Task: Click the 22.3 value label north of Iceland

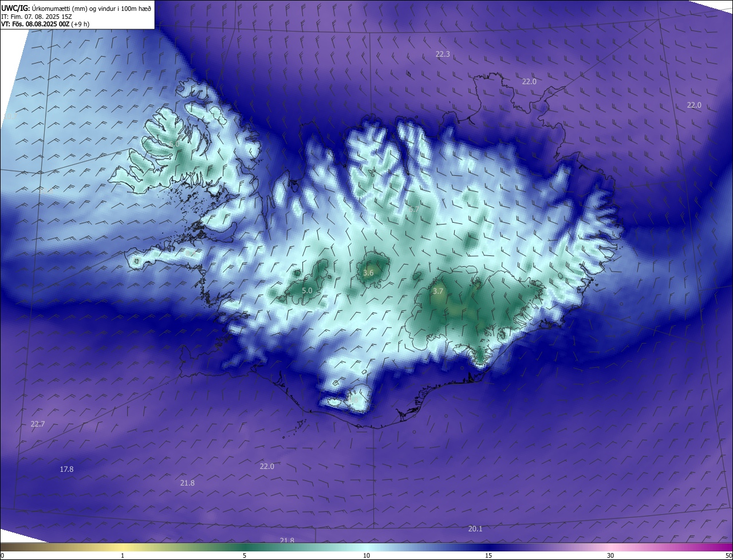Action: (443, 54)
